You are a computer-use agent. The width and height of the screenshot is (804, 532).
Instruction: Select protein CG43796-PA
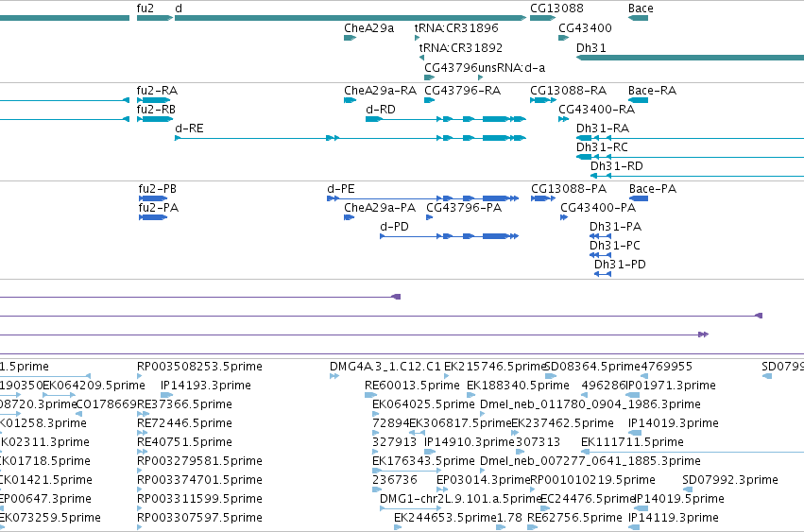coord(430,217)
